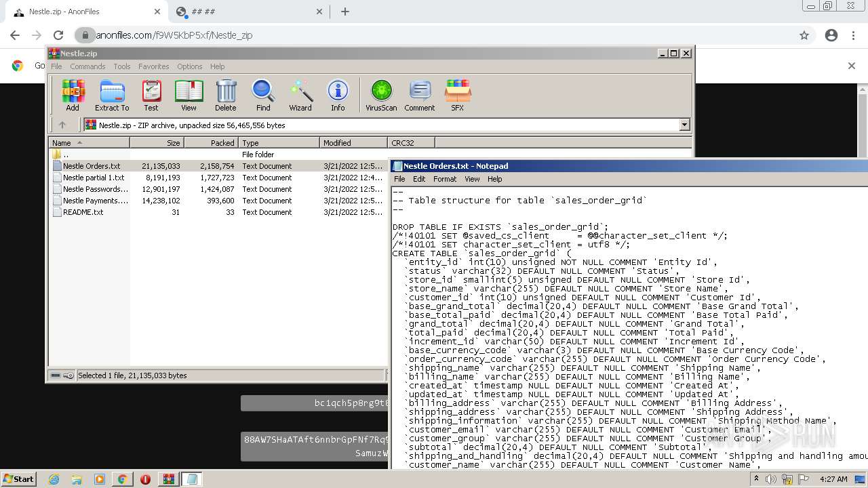Screen dimensions: 868x488
Task: Click Chrome icon in taskbar
Action: (122, 479)
